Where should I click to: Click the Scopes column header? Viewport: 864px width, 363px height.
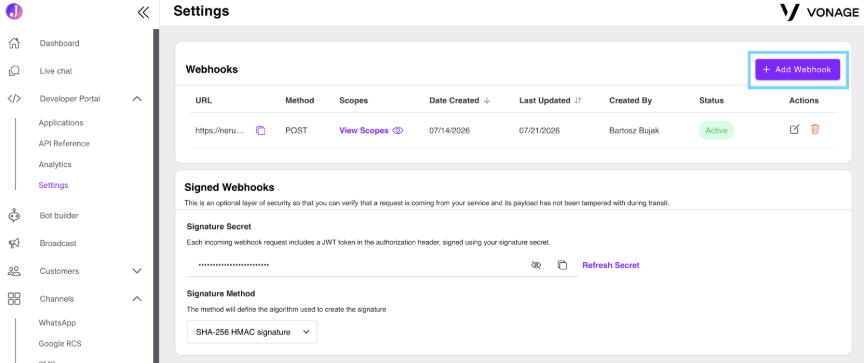(354, 101)
